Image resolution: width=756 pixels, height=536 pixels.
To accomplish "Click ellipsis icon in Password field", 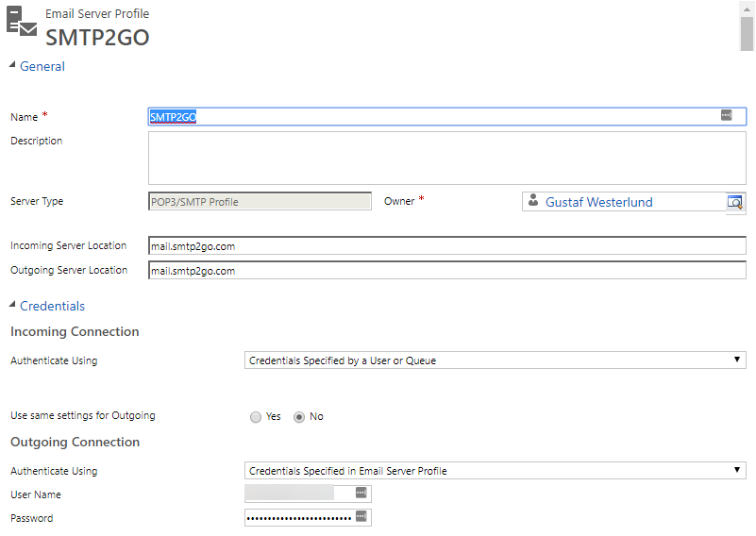I will (x=361, y=516).
